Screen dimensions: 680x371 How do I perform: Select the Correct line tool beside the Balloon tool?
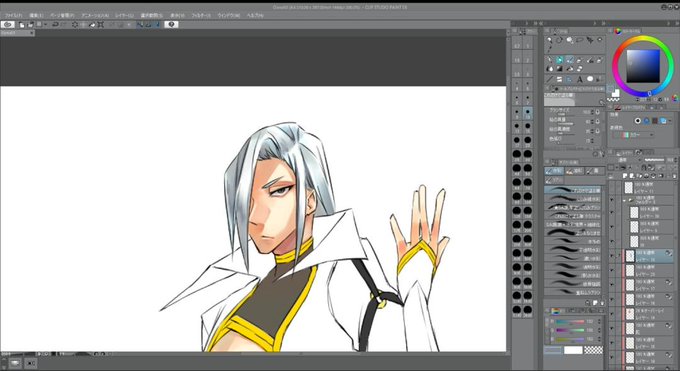pyautogui.click(x=600, y=79)
